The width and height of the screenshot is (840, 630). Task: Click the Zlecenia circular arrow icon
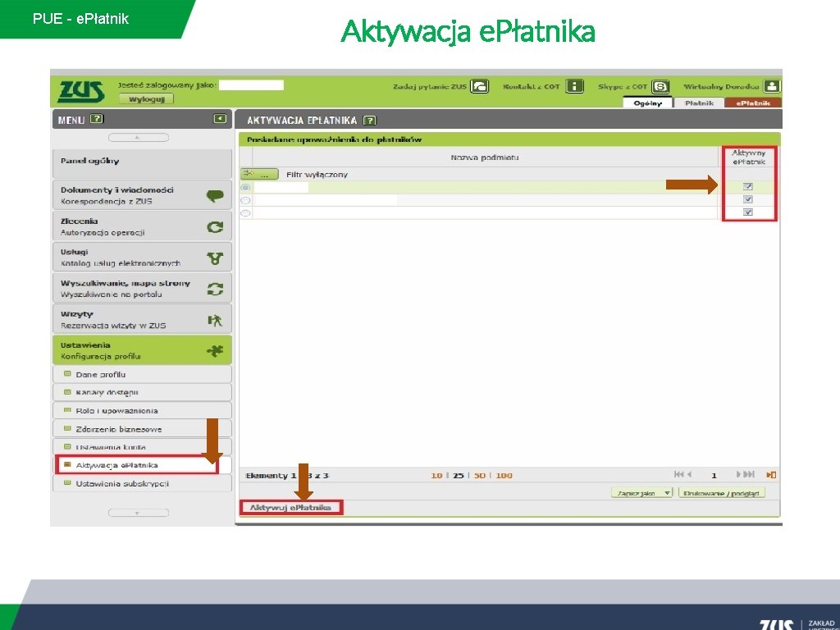(215, 227)
